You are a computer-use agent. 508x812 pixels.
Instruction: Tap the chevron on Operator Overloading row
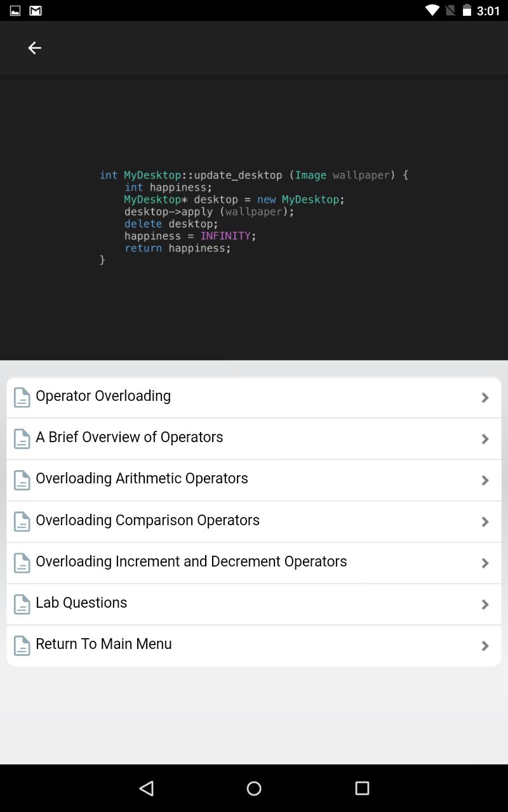(x=485, y=398)
